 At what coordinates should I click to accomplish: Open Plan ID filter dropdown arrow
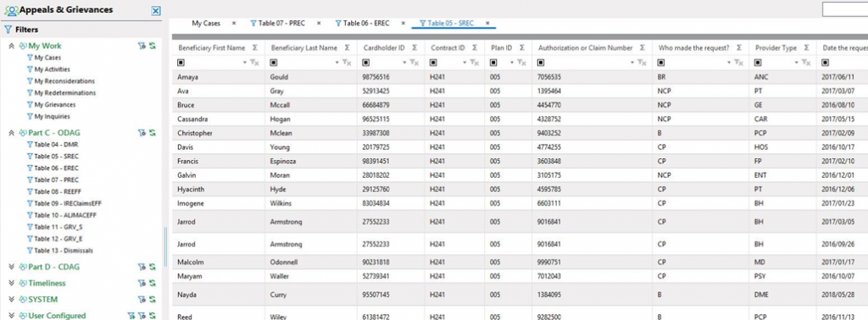coord(512,63)
